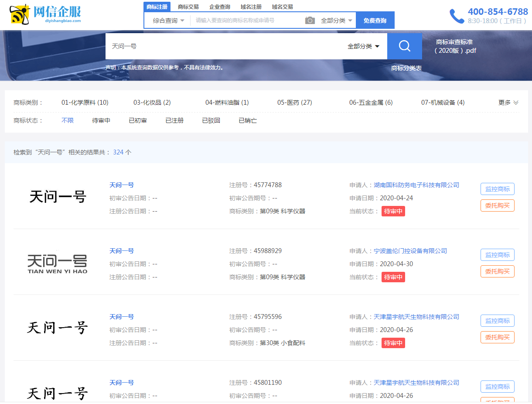Switch to the 商标交易 tab
532x404 pixels.
click(188, 7)
